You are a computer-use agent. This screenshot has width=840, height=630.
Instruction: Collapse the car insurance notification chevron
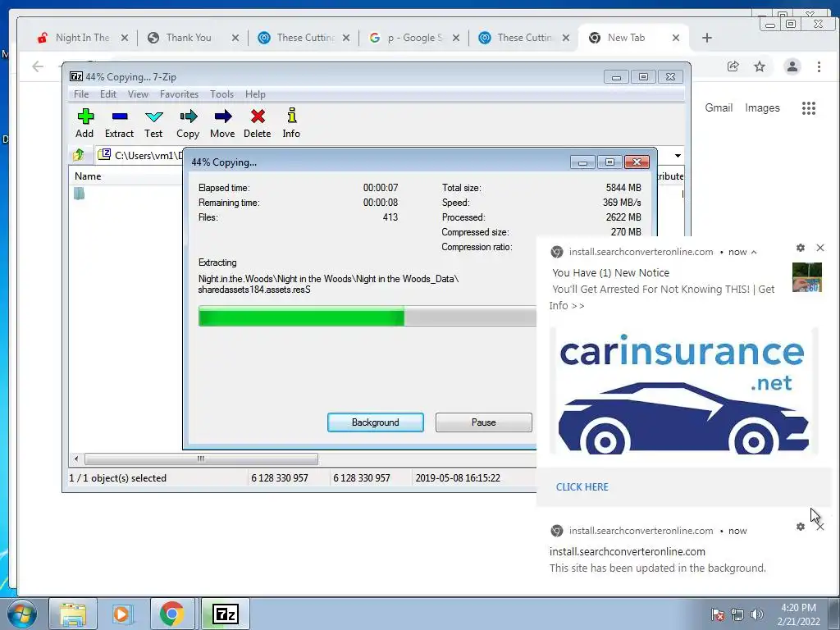(x=754, y=252)
